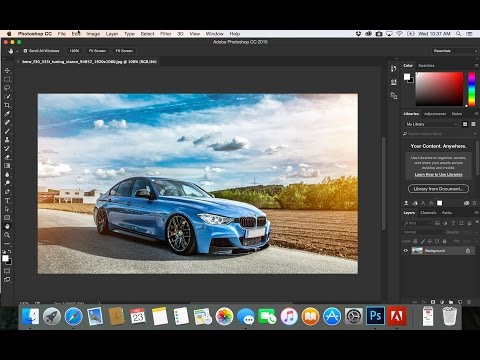Select the Zoom tool
The width and height of the screenshot is (480, 360).
[7, 235]
